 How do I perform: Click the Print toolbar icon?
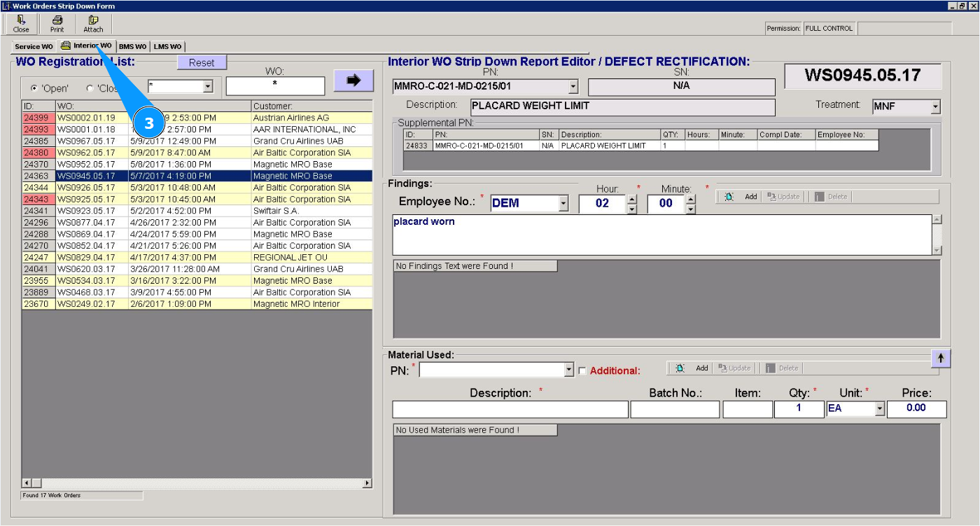coord(57,24)
